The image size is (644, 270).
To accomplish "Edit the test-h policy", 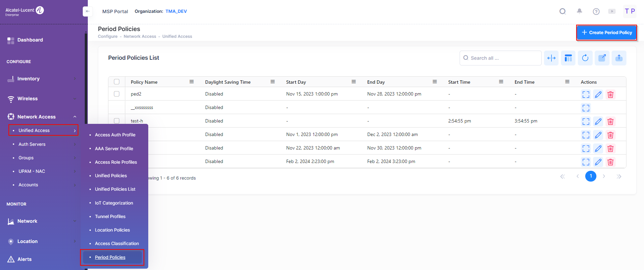I will pyautogui.click(x=598, y=122).
